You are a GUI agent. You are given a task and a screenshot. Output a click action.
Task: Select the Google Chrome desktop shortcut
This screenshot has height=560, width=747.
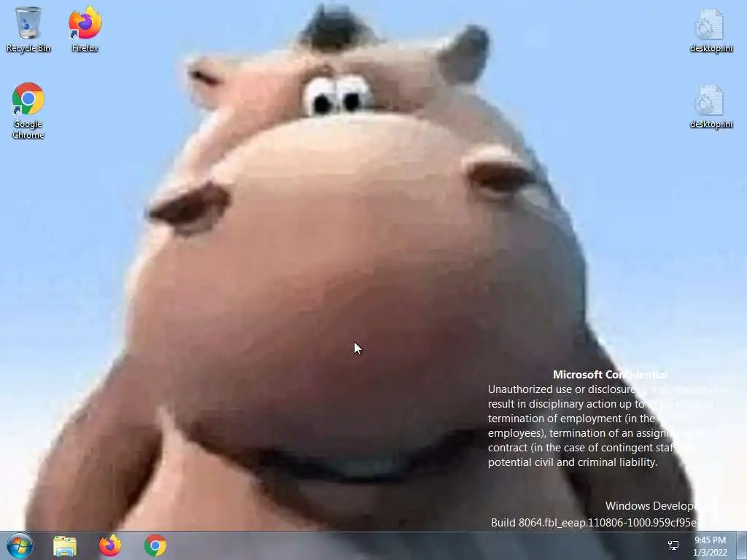pos(28,111)
